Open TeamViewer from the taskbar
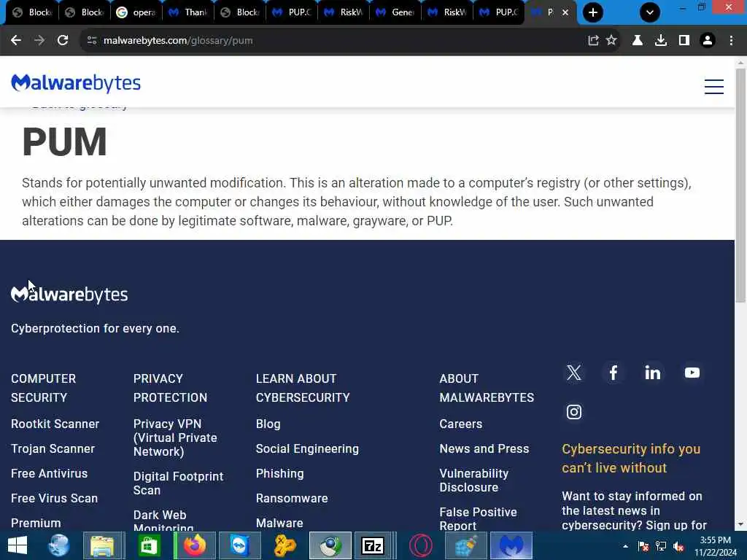 pos(239,545)
